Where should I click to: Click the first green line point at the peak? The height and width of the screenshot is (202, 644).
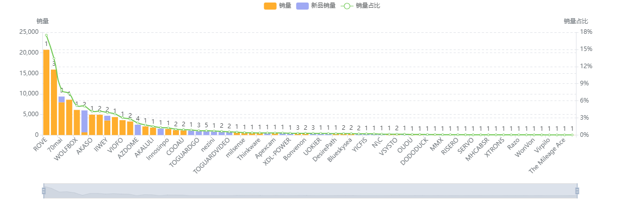[46, 35]
